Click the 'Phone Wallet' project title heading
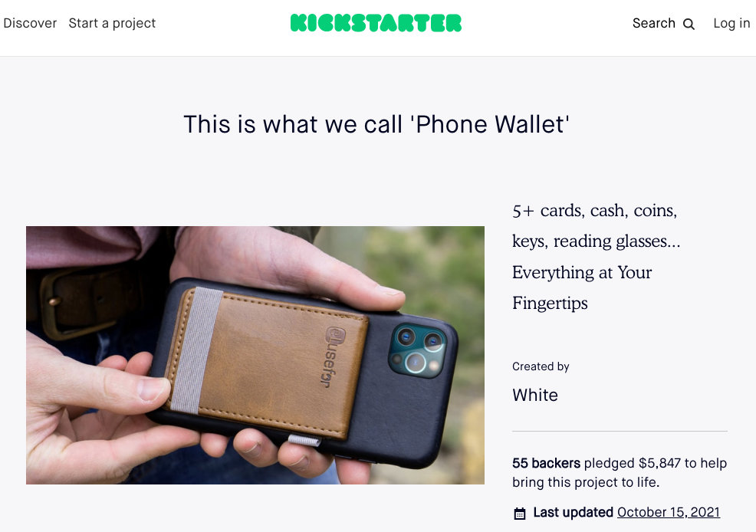The height and width of the screenshot is (532, 756). pos(376,124)
